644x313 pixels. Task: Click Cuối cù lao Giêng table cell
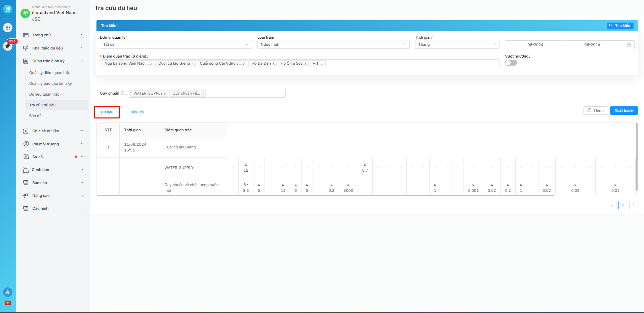[x=193, y=147]
